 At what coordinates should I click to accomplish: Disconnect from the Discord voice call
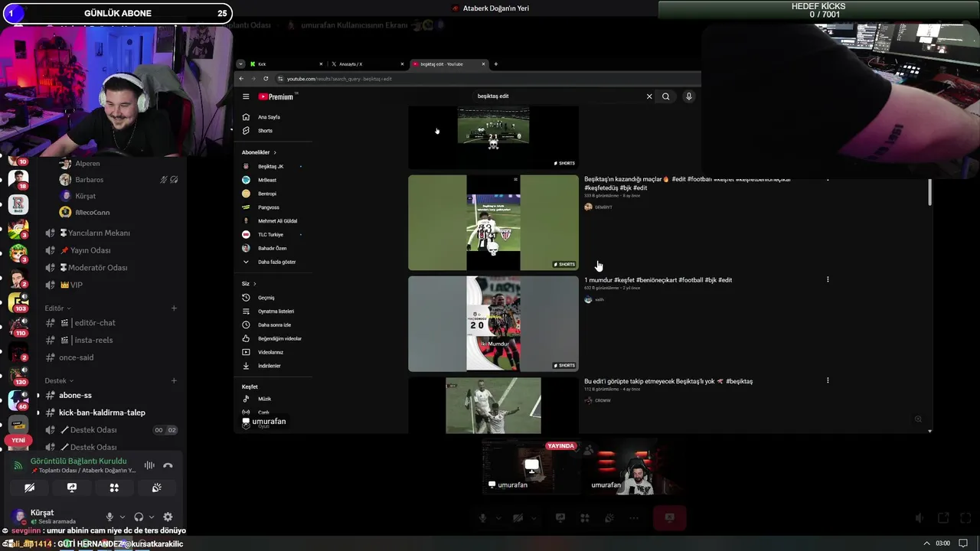(168, 465)
